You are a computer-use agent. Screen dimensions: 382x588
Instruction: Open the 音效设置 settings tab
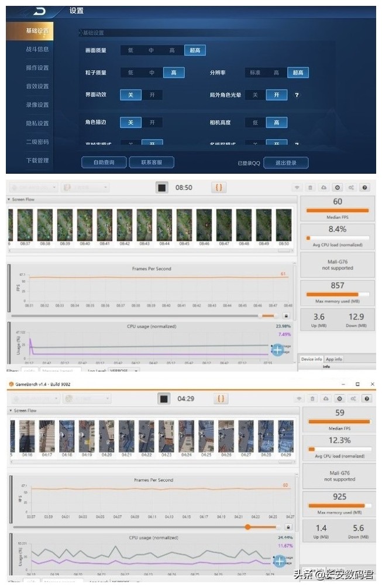(x=37, y=86)
